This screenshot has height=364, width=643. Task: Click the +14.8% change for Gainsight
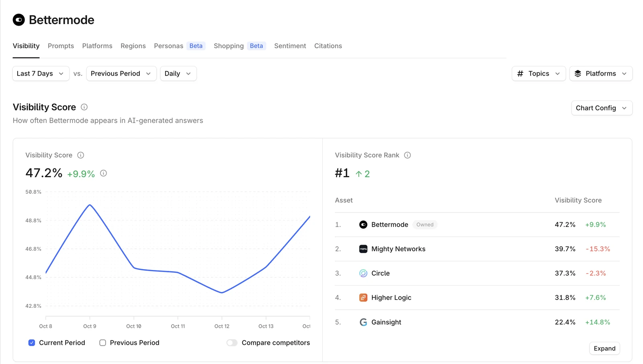[598, 322]
